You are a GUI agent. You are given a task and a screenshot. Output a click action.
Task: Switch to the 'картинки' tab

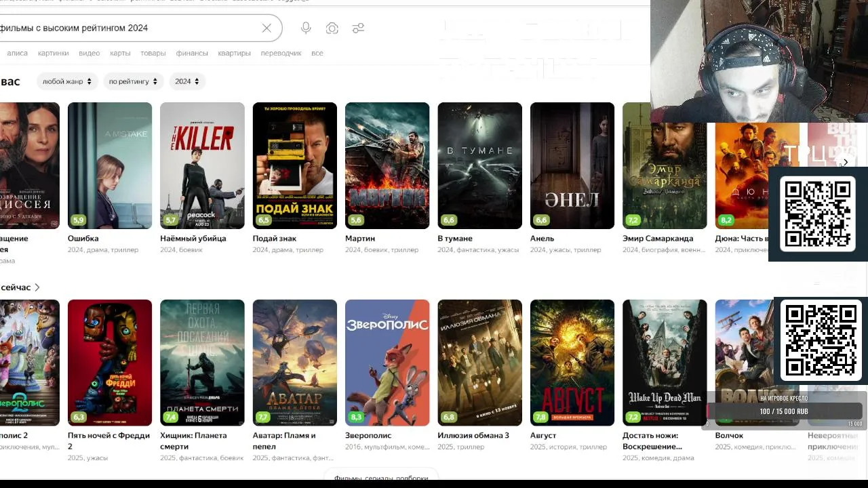point(53,53)
